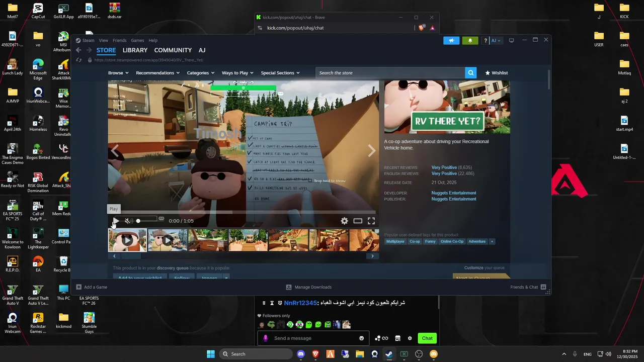Open the Games menu in Steam
The image size is (644, 362).
tap(137, 40)
